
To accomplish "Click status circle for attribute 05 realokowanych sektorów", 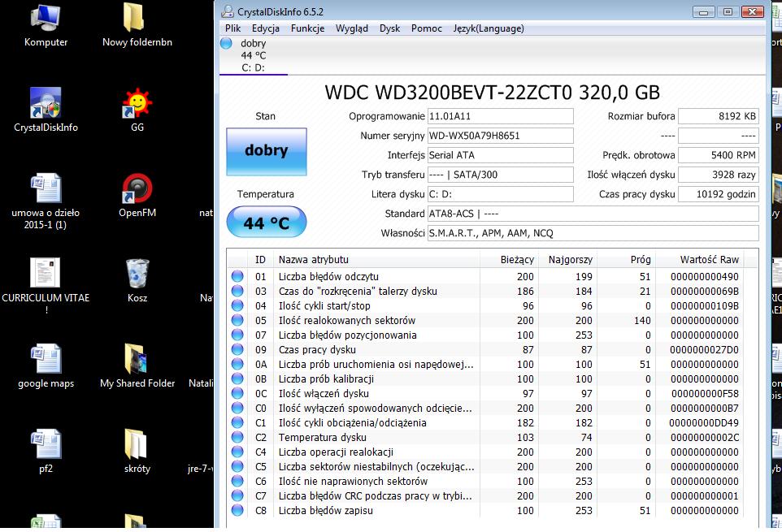I will click(x=237, y=320).
